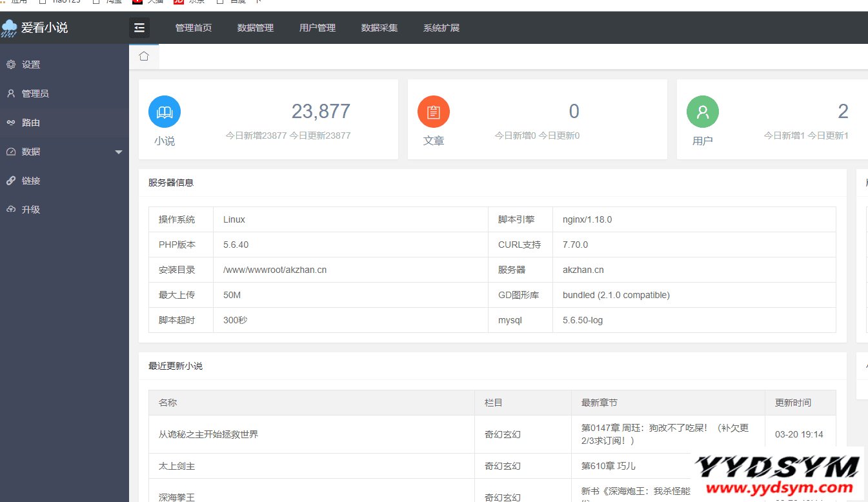Click the nginx/1.18.0 value
The image size is (868, 502).
pyautogui.click(x=587, y=219)
